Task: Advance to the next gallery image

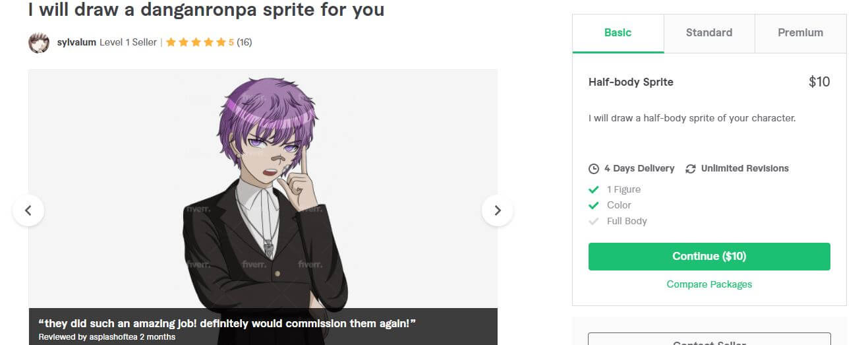Action: tap(498, 210)
